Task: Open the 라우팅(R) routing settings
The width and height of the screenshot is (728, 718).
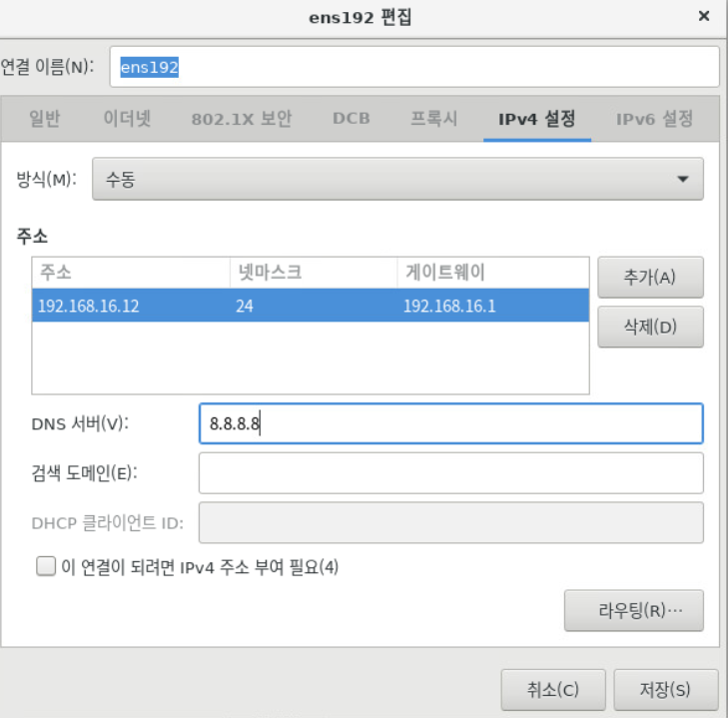Action: click(x=634, y=610)
